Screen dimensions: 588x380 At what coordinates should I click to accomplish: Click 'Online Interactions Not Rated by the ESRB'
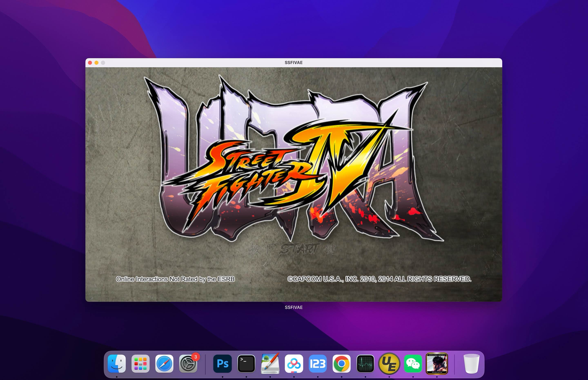pyautogui.click(x=175, y=279)
